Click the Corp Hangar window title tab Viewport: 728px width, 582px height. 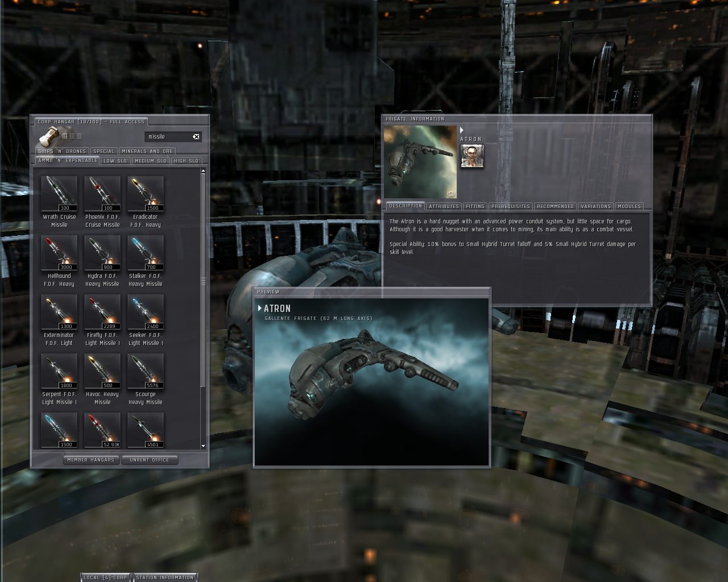(91, 122)
